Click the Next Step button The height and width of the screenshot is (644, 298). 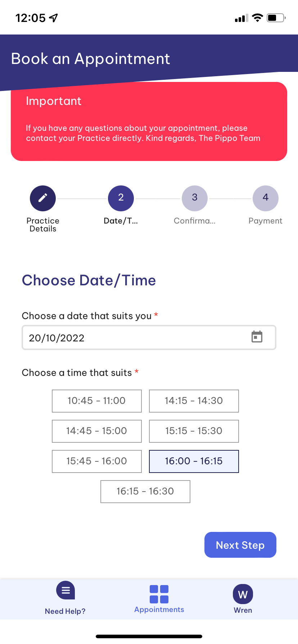tap(240, 545)
